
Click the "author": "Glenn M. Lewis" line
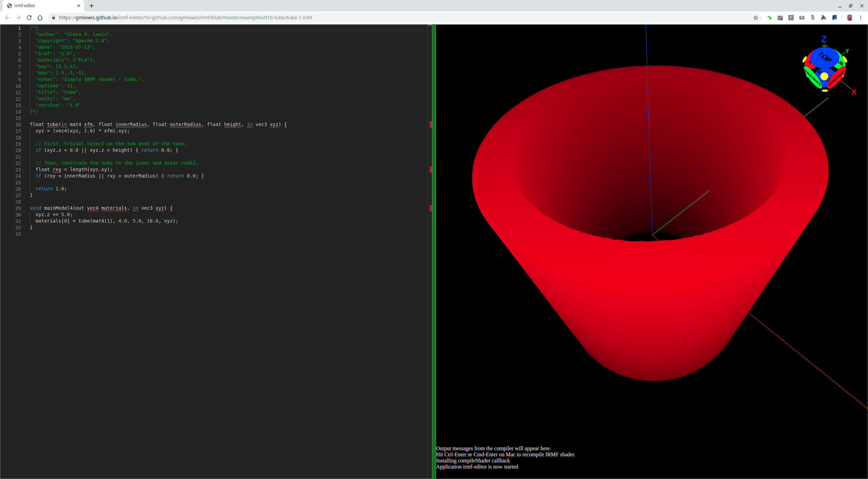pos(74,34)
